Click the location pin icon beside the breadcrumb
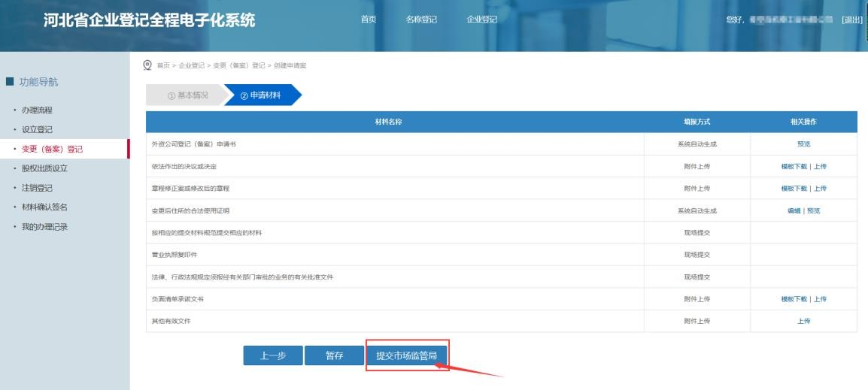 tap(147, 66)
